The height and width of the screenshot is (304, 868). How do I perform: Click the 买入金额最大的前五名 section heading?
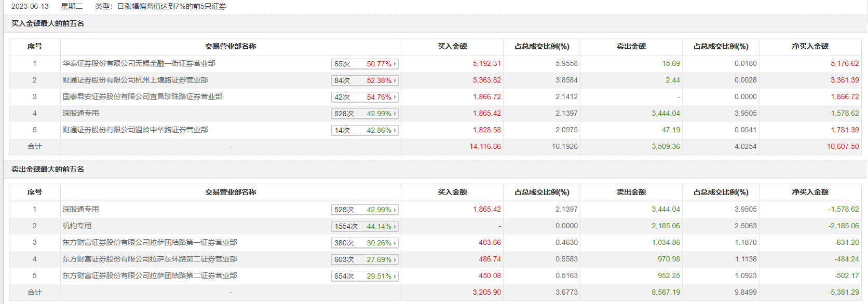pyautogui.click(x=48, y=23)
